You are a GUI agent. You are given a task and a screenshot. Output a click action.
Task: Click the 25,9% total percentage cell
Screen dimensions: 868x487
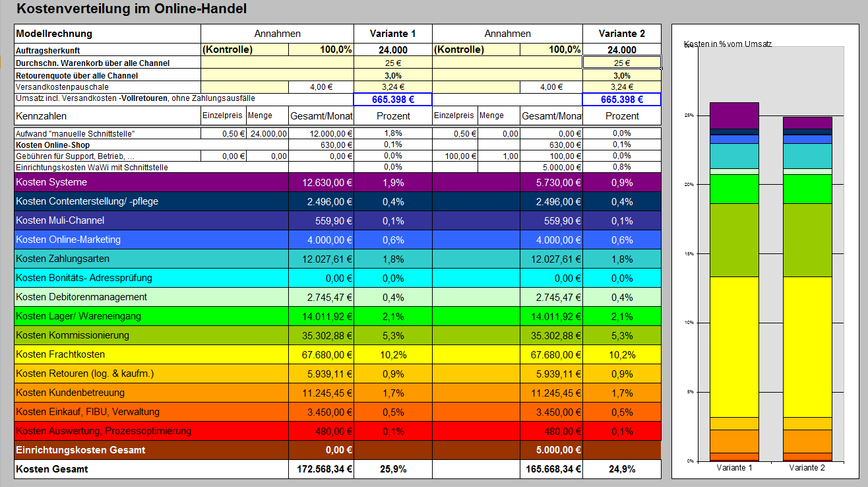(393, 469)
